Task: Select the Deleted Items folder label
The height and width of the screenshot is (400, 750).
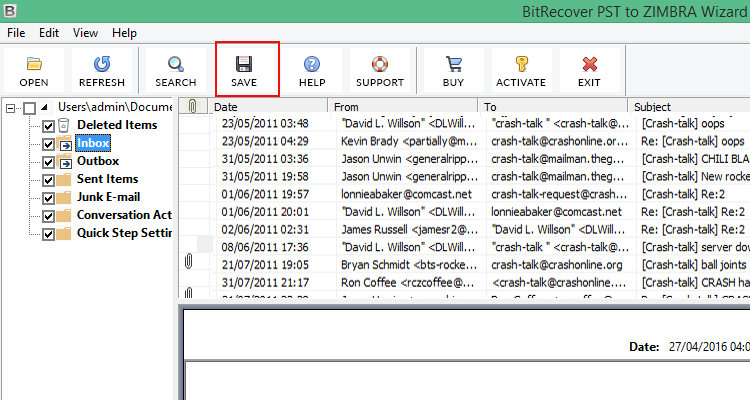Action: click(x=117, y=125)
